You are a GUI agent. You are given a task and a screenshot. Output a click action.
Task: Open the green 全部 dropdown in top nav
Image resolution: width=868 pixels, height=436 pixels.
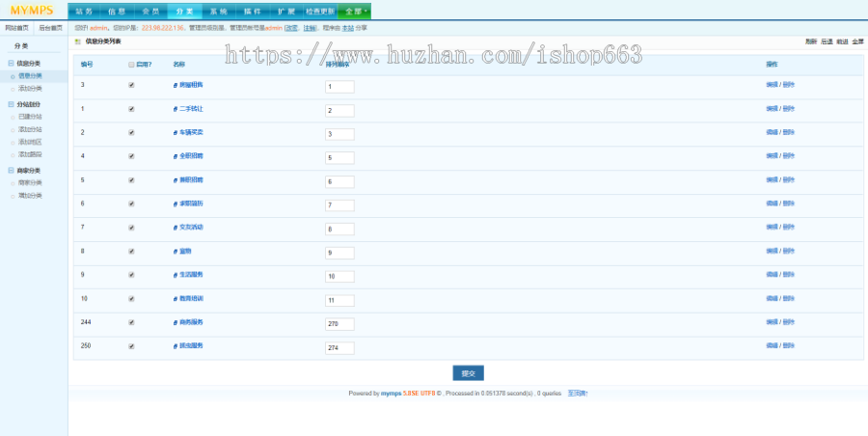tap(356, 12)
